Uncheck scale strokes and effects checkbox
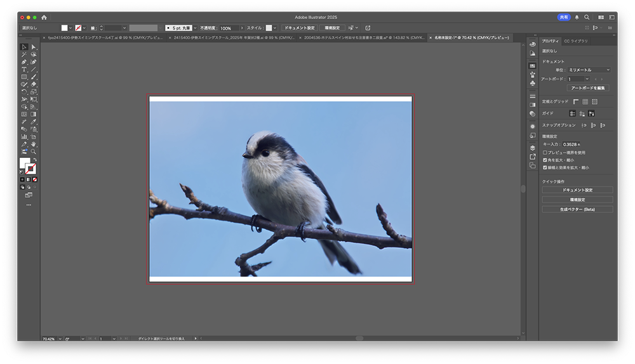 tap(545, 167)
